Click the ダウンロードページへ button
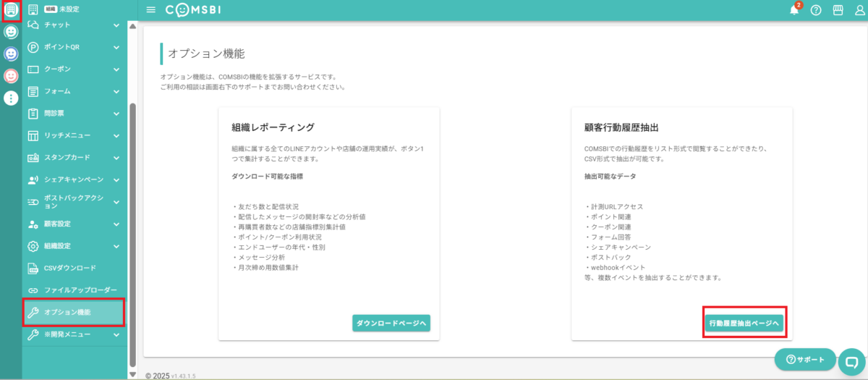This screenshot has height=380, width=868. [x=391, y=324]
